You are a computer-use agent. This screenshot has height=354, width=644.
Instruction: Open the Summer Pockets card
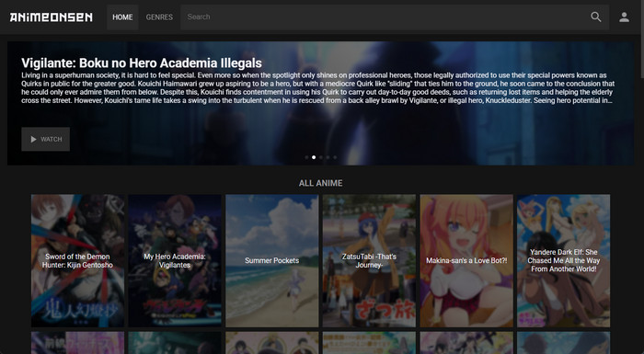[x=272, y=261]
